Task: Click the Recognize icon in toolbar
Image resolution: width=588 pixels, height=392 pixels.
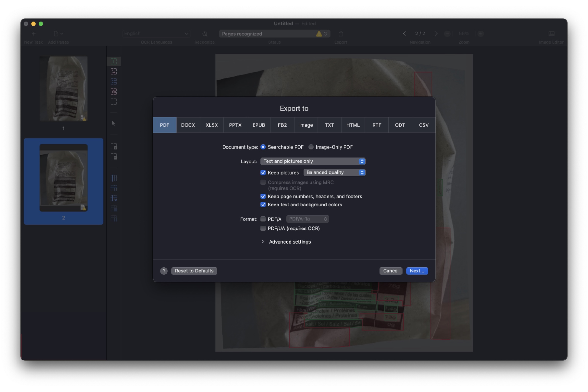Action: 205,34
